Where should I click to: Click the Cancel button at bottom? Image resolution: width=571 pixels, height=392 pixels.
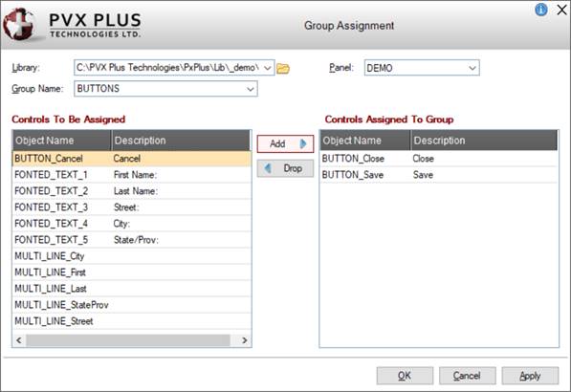pyautogui.click(x=467, y=376)
